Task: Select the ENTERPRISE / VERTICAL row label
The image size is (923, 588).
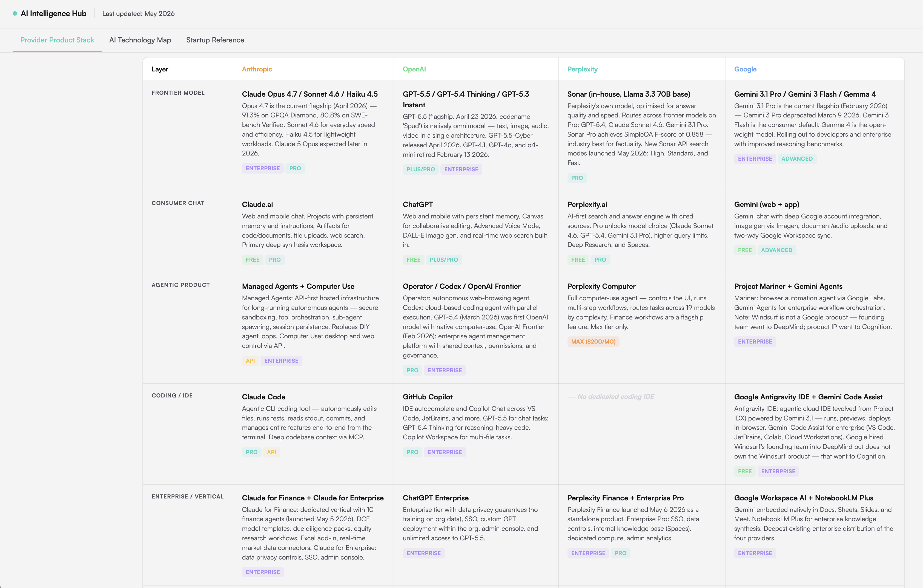Action: 187,497
